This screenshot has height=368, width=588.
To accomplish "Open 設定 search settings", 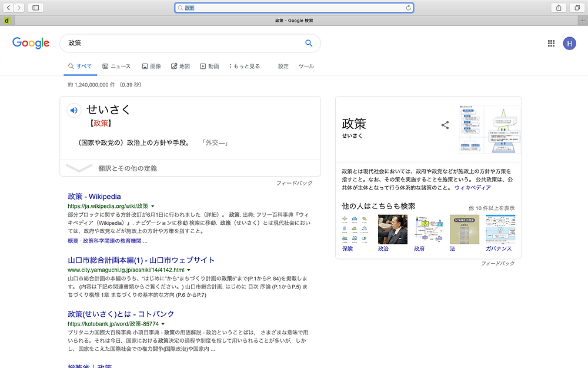I will click(x=283, y=66).
